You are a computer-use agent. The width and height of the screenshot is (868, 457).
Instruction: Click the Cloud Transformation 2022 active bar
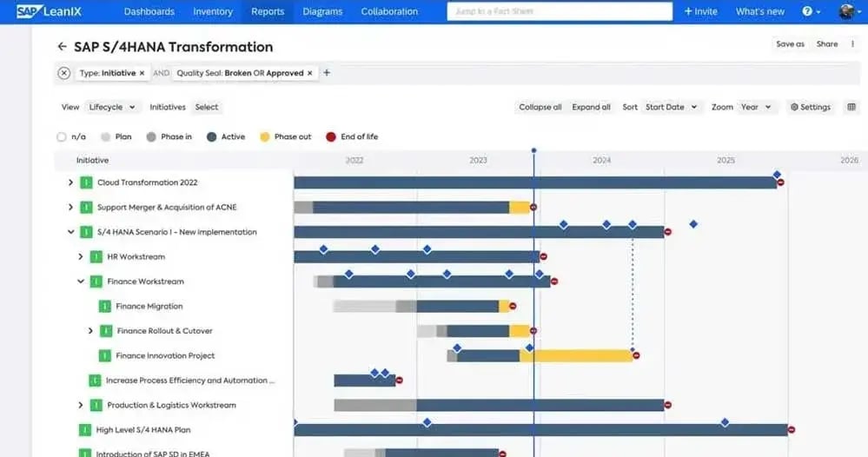tap(534, 182)
